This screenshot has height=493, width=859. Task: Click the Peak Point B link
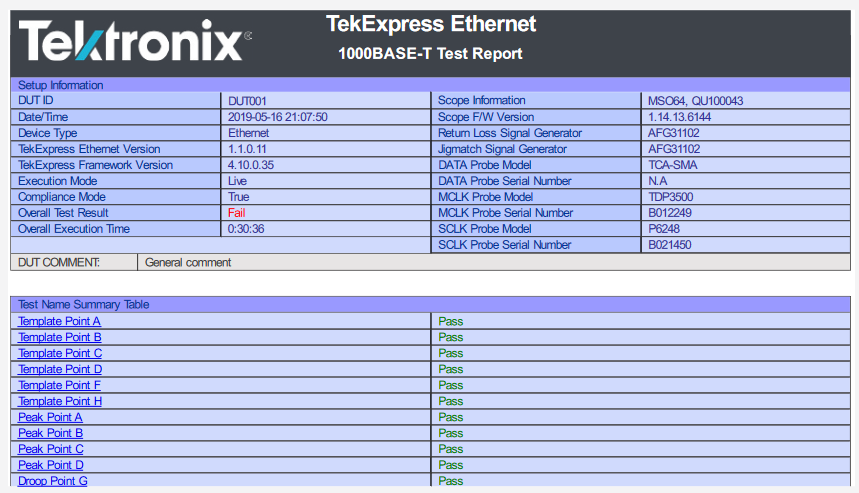(x=50, y=434)
